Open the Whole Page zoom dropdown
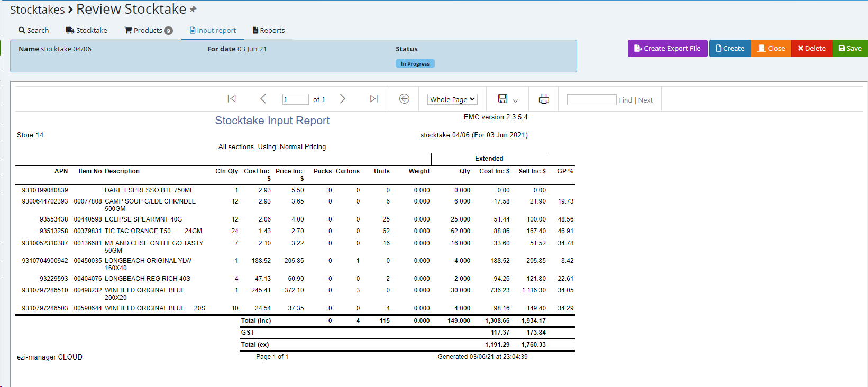This screenshot has width=868, height=387. click(452, 99)
